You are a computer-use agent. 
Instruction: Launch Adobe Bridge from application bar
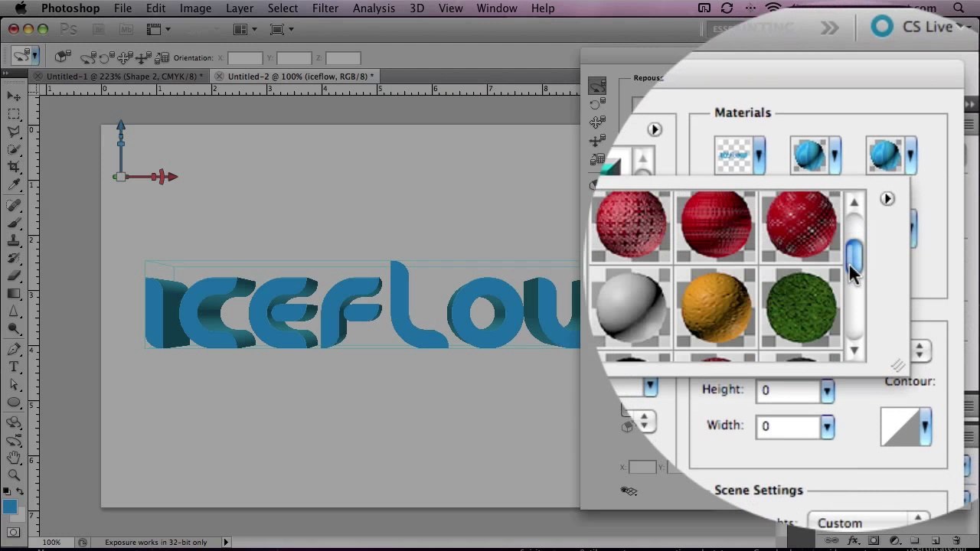(x=98, y=29)
